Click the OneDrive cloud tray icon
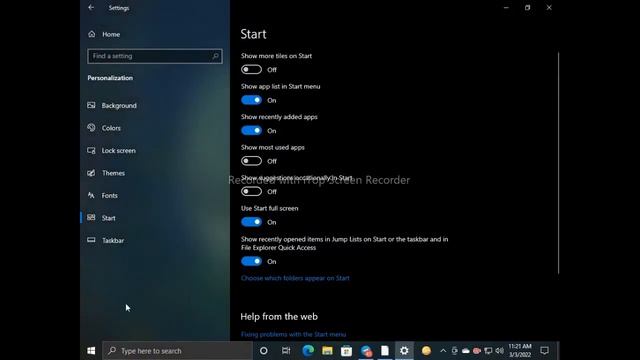This screenshot has height=360, width=640. tap(466, 351)
